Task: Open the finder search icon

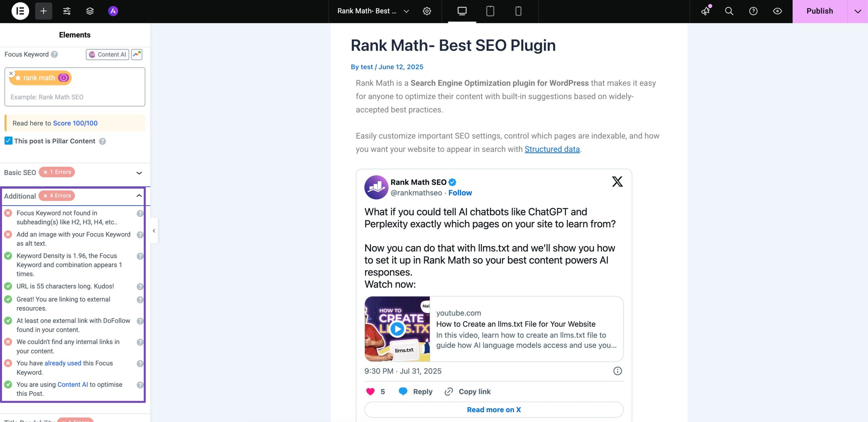Action: point(729,11)
